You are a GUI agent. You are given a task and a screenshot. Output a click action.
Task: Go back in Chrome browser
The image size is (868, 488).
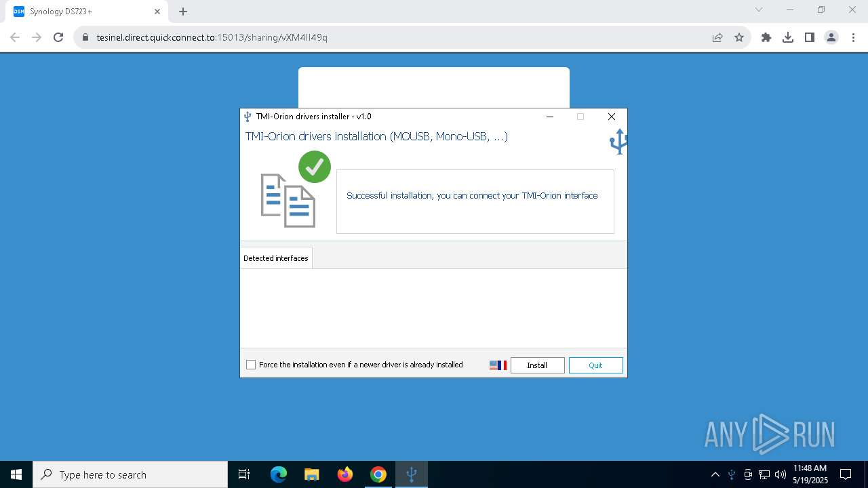(x=15, y=37)
